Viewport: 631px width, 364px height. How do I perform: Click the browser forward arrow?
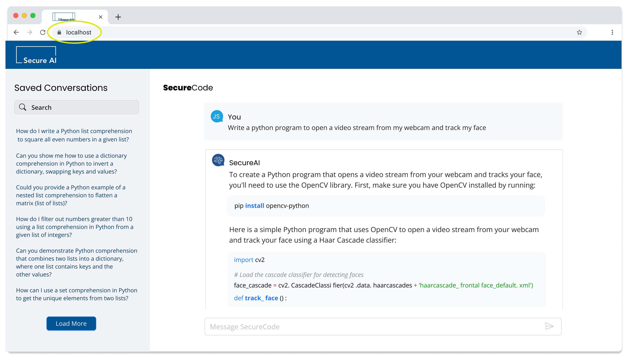pos(30,32)
